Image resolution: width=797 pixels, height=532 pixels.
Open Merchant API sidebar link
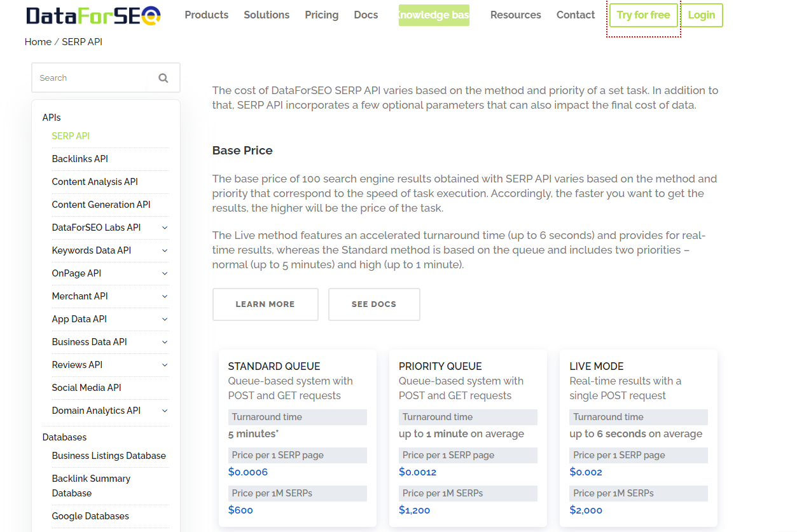[80, 296]
